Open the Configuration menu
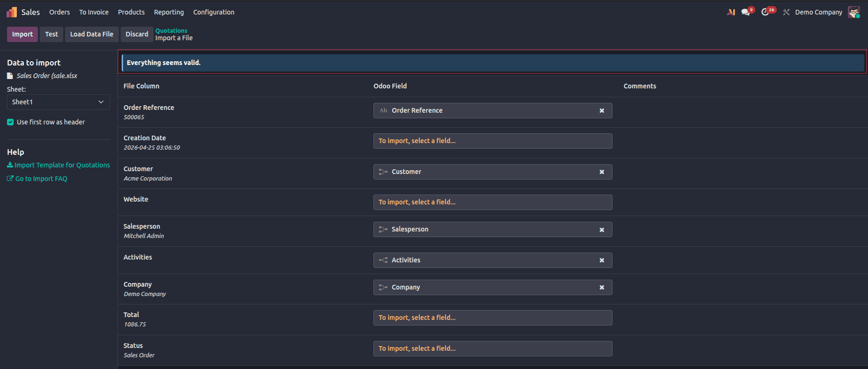868x369 pixels. coord(214,12)
